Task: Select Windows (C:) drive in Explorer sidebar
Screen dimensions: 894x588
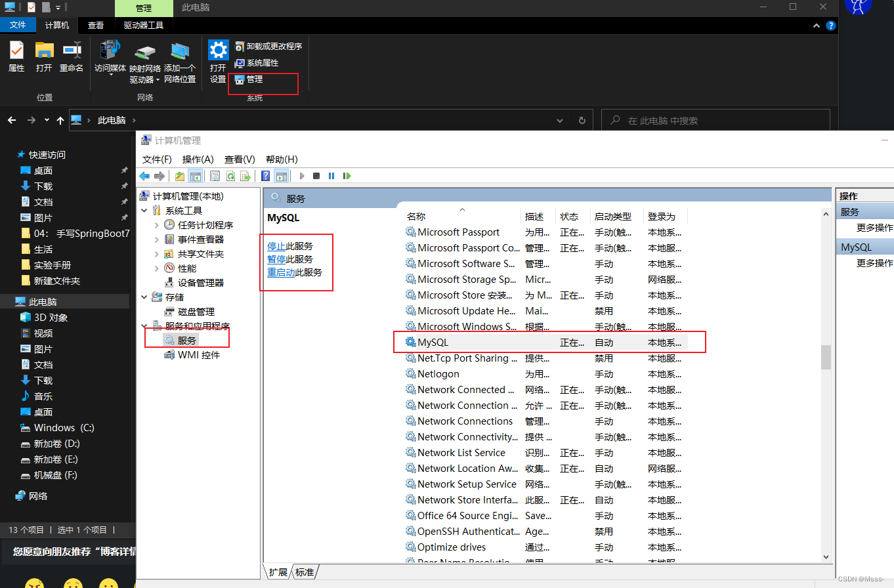Action: point(64,428)
